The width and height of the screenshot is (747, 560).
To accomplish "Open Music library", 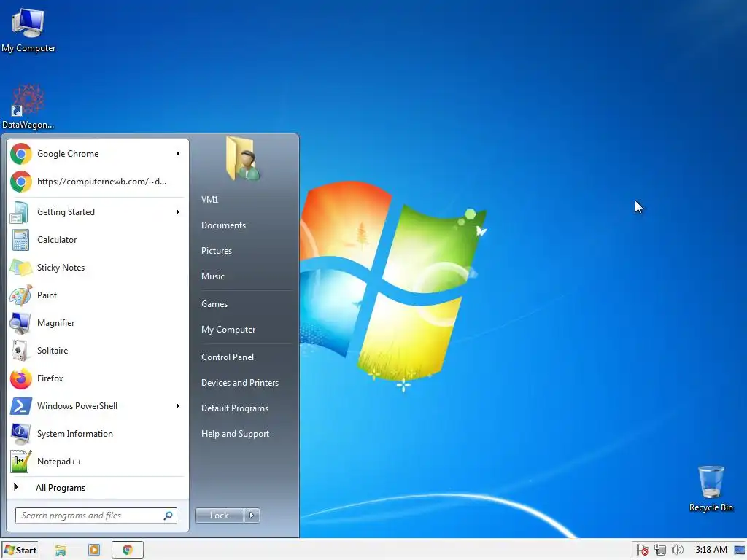I will point(212,276).
